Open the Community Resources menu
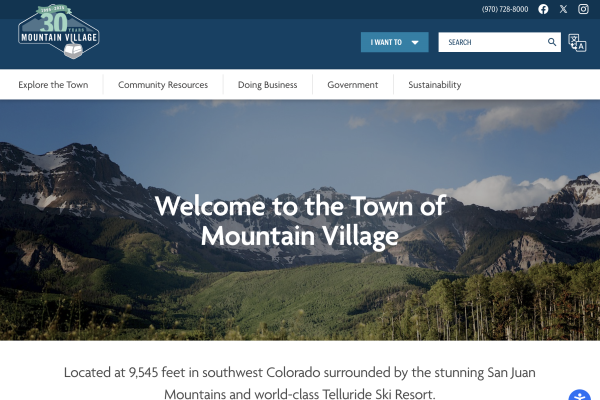This screenshot has height=400, width=600. [x=163, y=85]
